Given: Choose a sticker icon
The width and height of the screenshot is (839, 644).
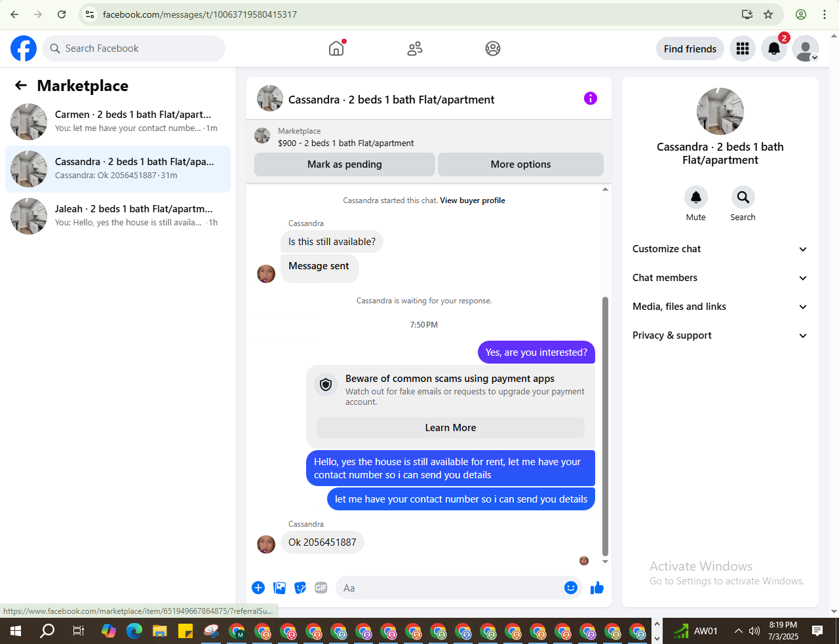Looking at the screenshot, I should 300,588.
